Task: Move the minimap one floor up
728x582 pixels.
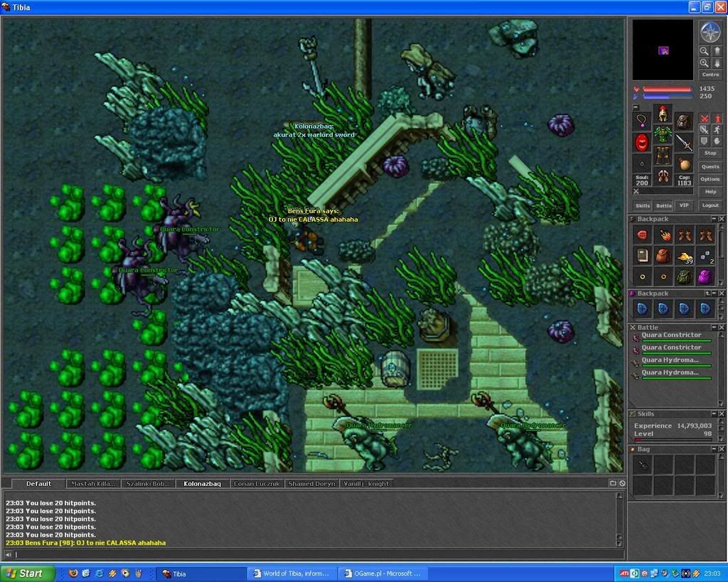Action: (717, 51)
